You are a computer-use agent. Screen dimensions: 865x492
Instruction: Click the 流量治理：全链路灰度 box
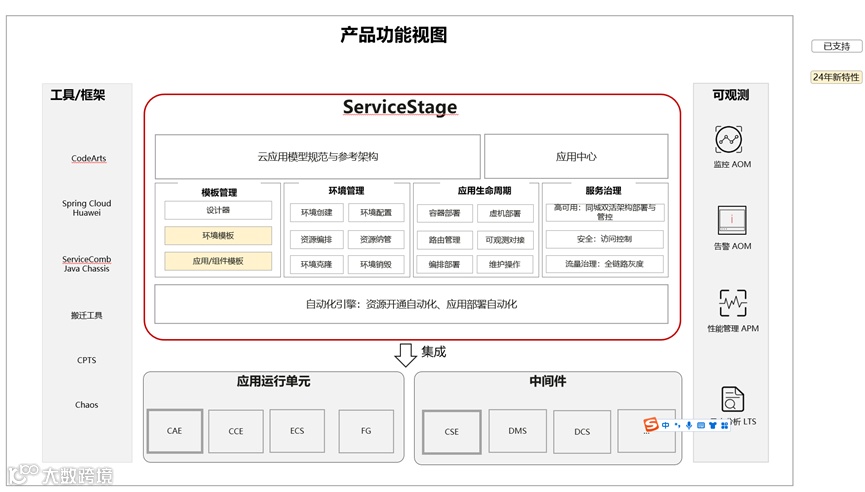(605, 264)
